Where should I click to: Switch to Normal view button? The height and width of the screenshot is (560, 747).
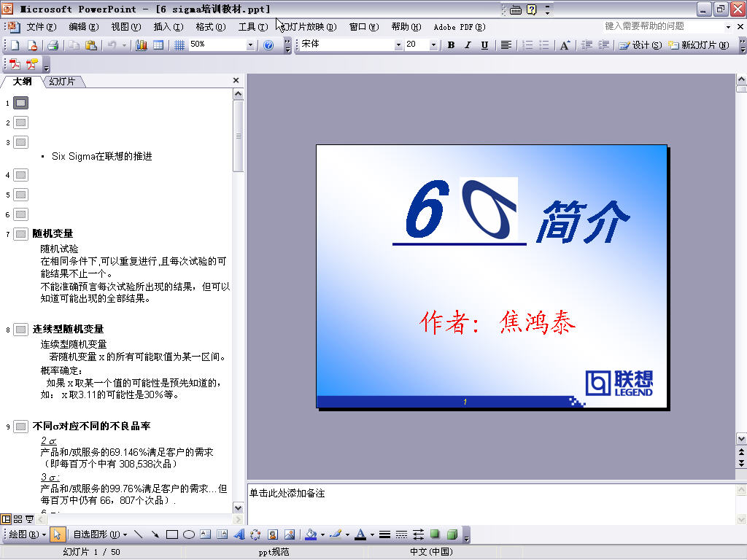point(6,519)
